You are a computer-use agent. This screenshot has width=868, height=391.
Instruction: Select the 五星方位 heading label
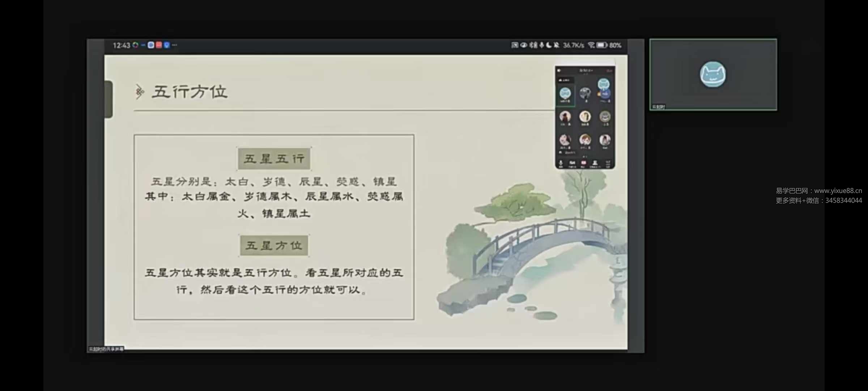(x=274, y=245)
